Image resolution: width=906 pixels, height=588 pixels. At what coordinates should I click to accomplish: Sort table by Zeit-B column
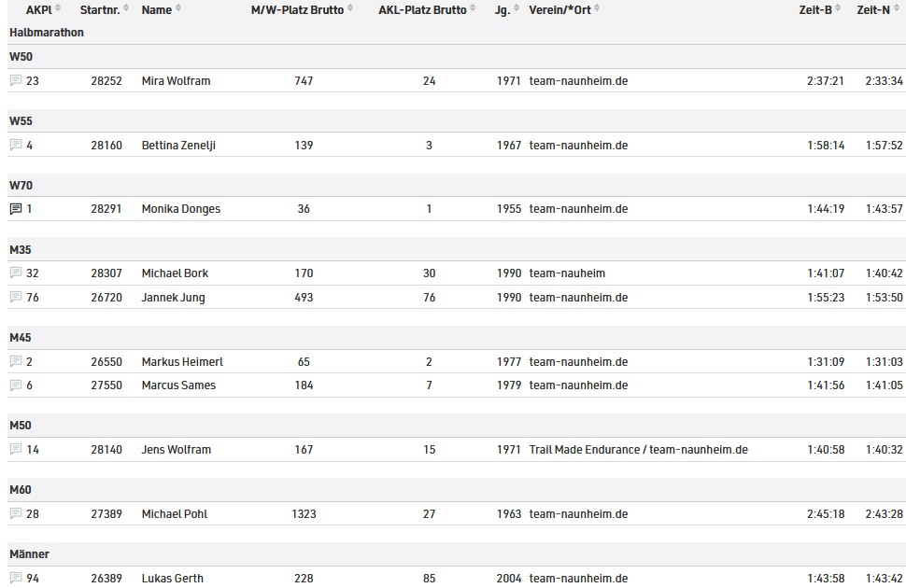(x=820, y=10)
